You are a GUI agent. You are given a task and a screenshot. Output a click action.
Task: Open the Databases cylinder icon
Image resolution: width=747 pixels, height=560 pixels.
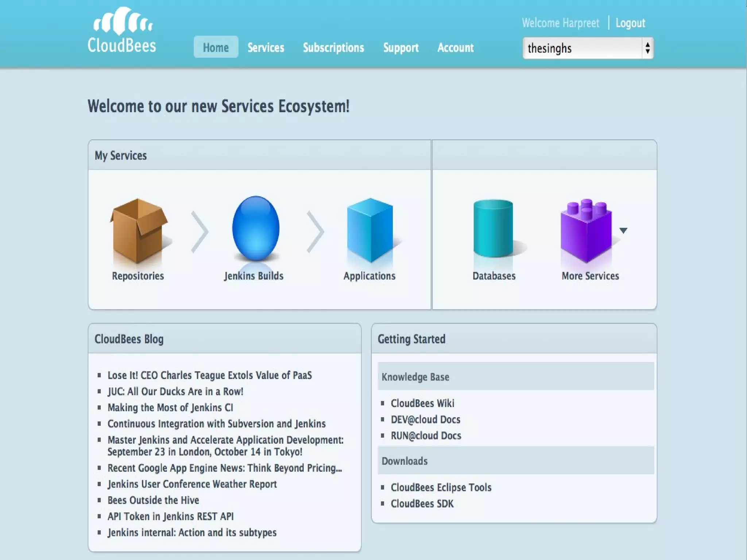[493, 229]
